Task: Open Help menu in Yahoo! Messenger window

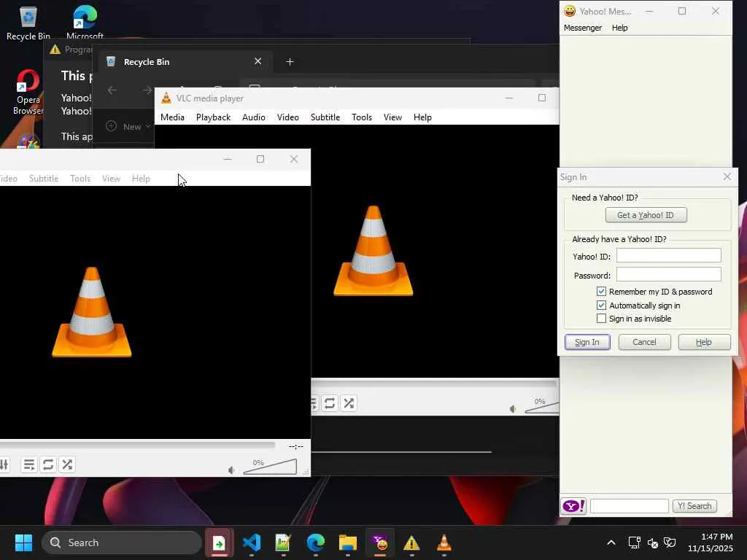Action: tap(619, 28)
